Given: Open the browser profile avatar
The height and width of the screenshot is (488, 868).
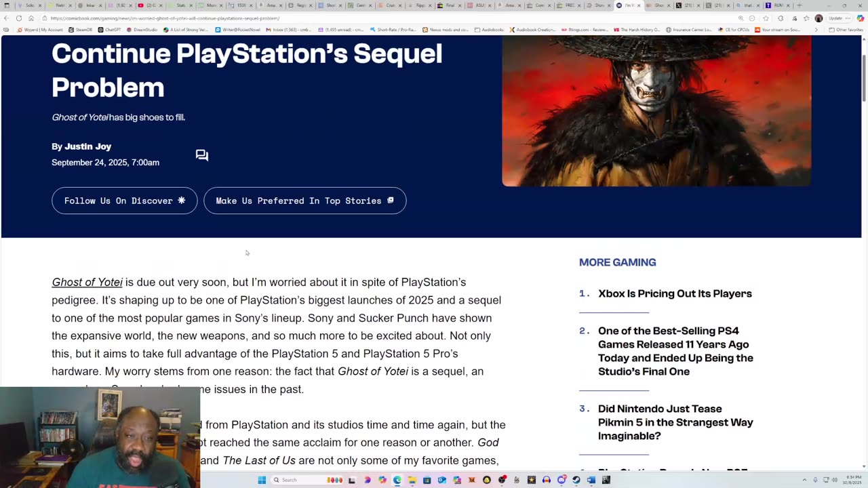Looking at the screenshot, I should pyautogui.click(x=818, y=18).
